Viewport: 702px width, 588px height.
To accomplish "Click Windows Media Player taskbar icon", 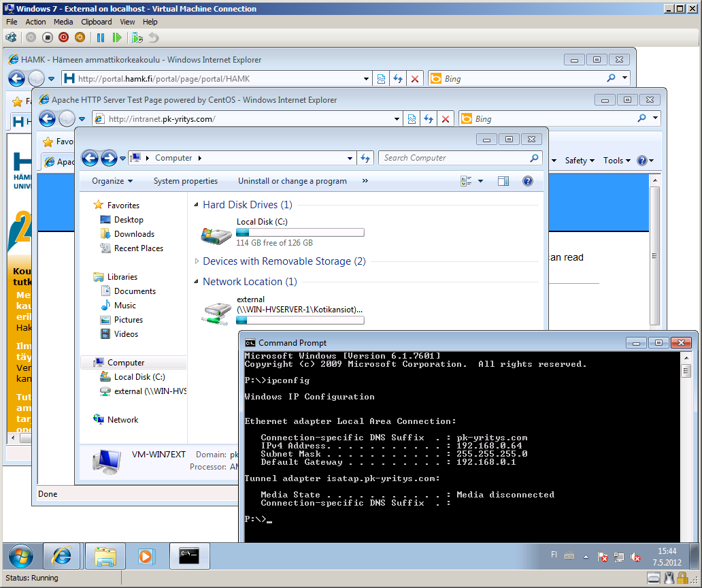I will click(146, 556).
